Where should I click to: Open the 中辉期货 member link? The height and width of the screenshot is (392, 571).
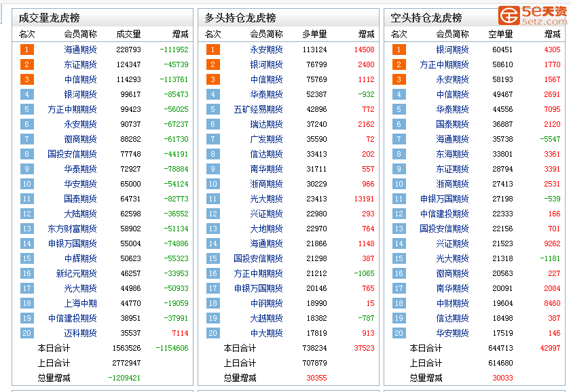click(80, 258)
